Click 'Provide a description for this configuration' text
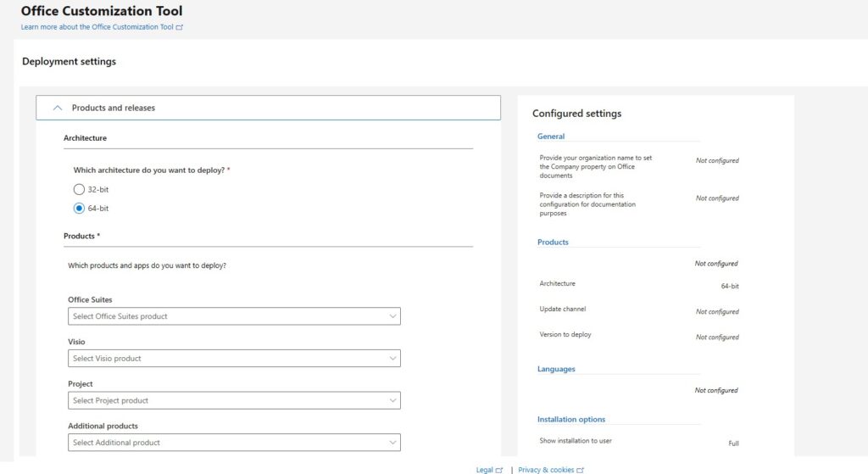This screenshot has width=868, height=474. (587, 204)
